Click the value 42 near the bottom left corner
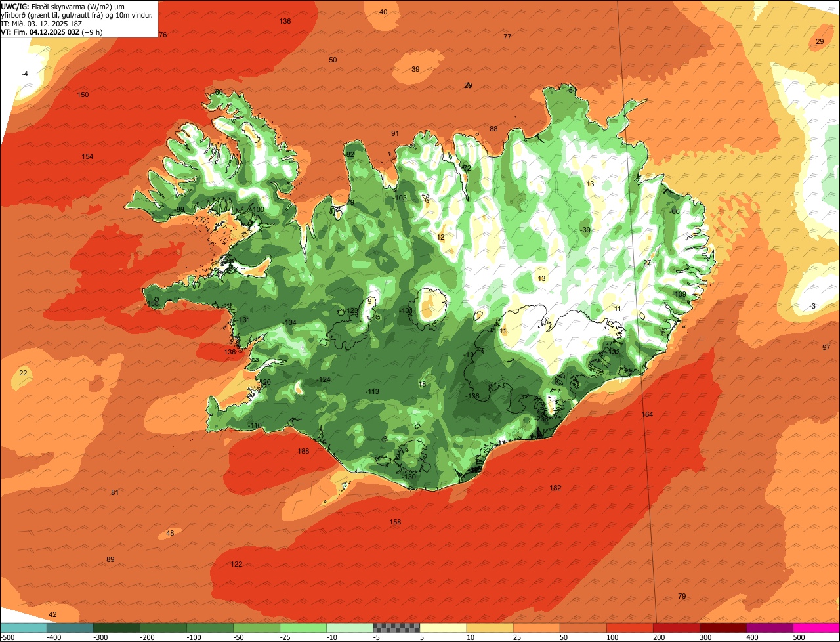The width and height of the screenshot is (840, 642). click(53, 614)
